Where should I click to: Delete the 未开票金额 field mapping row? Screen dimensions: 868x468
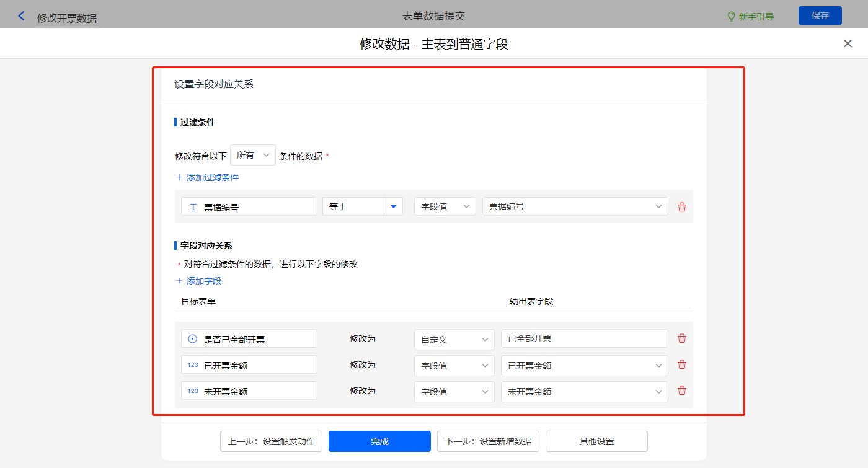(682, 391)
